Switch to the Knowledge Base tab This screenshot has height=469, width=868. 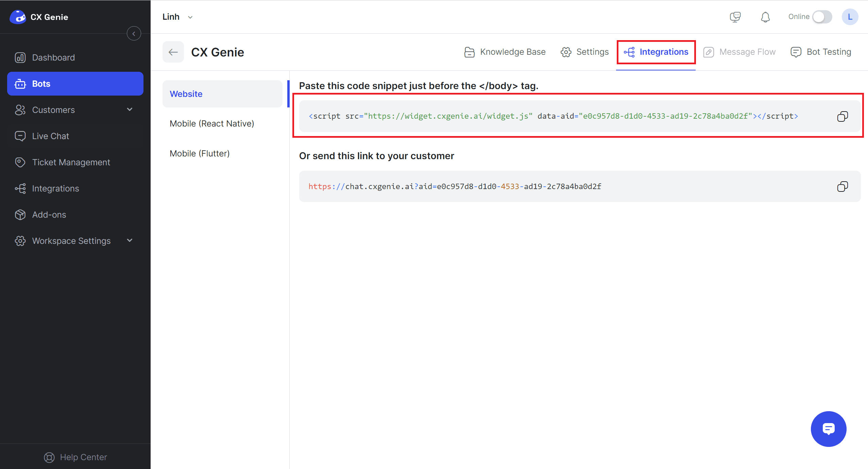505,52
